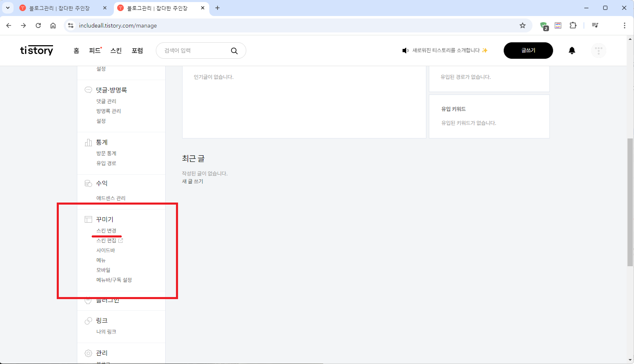Click the 통계 bar chart icon
The image size is (634, 364).
click(88, 143)
